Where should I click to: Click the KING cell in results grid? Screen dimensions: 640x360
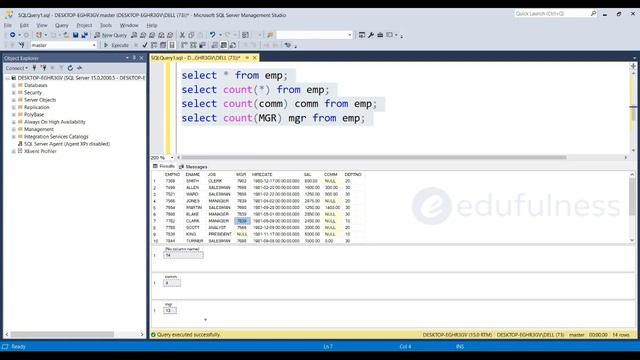coord(191,234)
